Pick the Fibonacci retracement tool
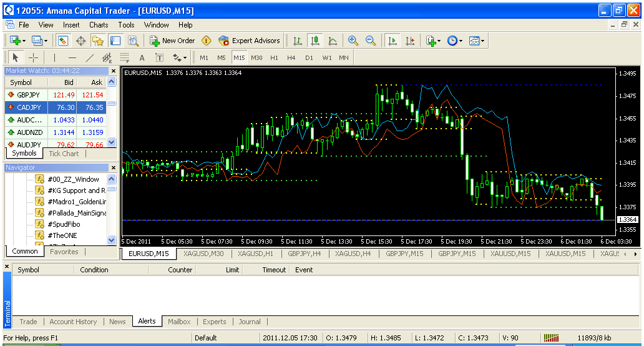Image resolution: width=644 pixels, height=346 pixels. [x=124, y=57]
